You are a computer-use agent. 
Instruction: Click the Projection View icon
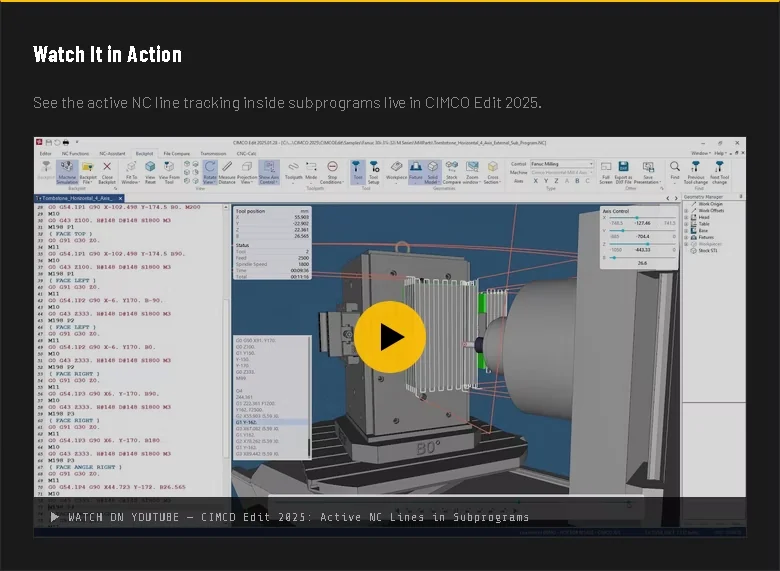pos(247,172)
